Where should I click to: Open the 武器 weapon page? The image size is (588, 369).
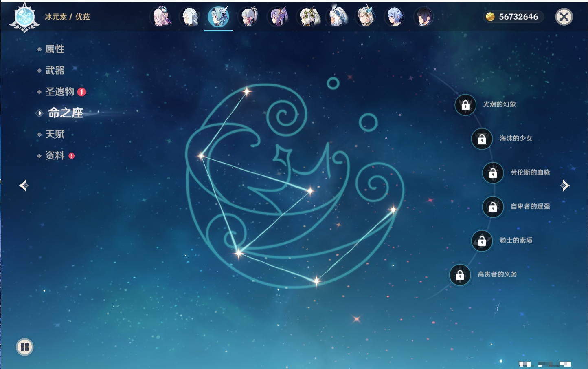click(55, 71)
